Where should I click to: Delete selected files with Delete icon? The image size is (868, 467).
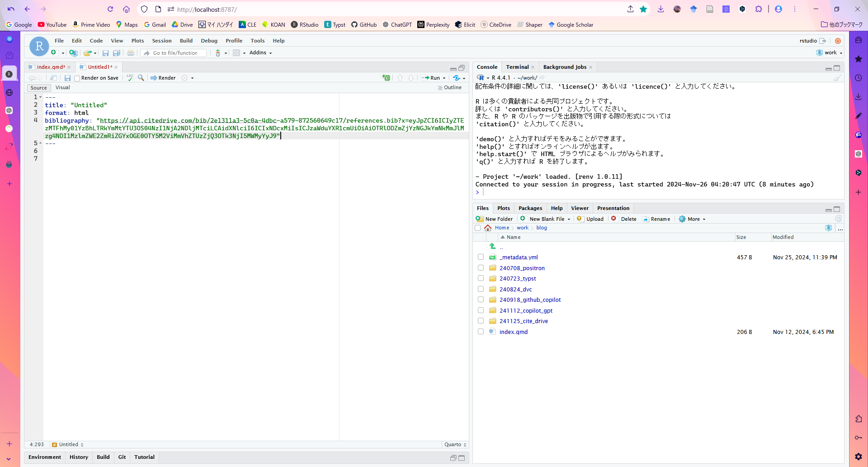(614, 219)
